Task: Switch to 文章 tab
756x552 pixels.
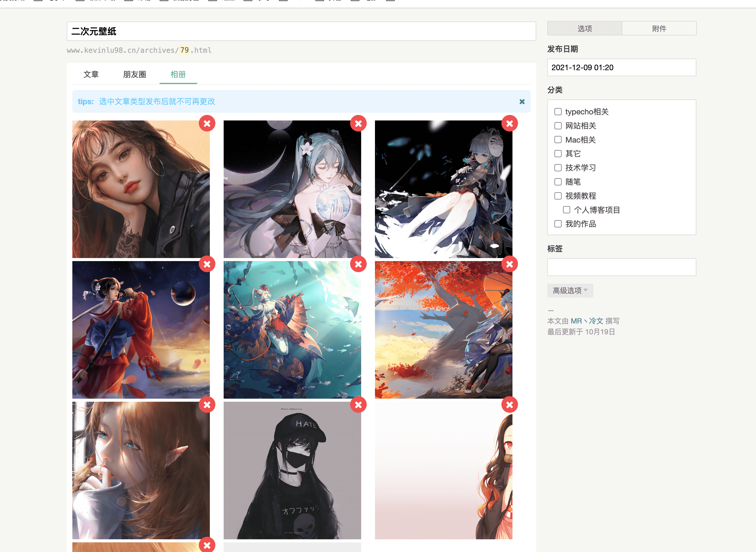Action: click(90, 74)
